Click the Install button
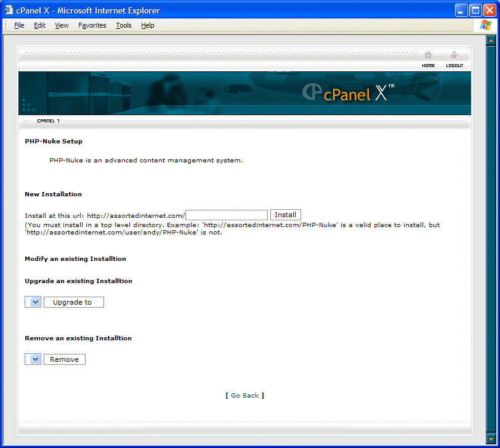Screen dimensions: 500x448 tap(285, 215)
